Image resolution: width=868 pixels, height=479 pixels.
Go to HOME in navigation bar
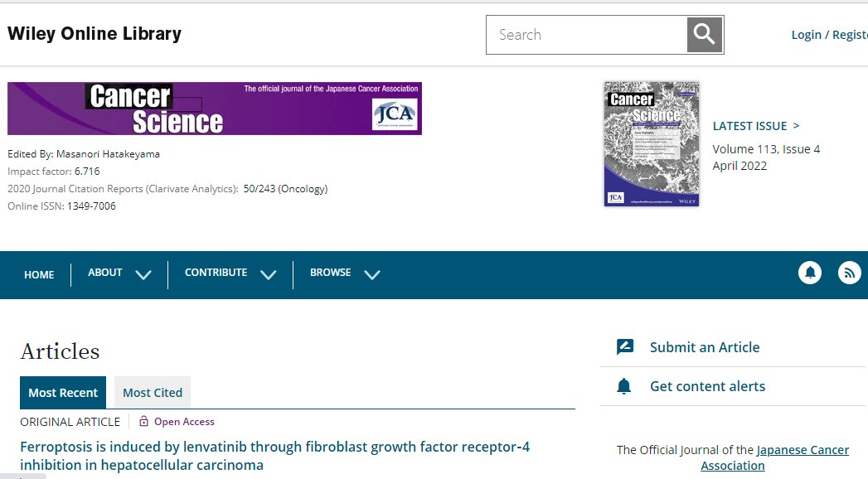coord(39,274)
